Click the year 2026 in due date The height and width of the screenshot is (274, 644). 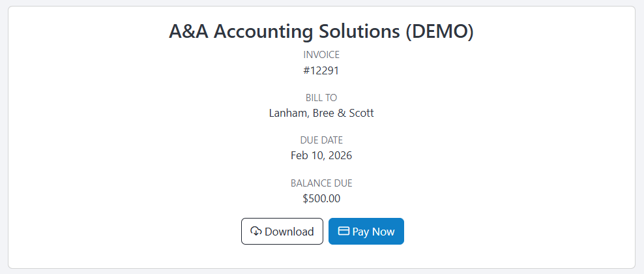340,156
